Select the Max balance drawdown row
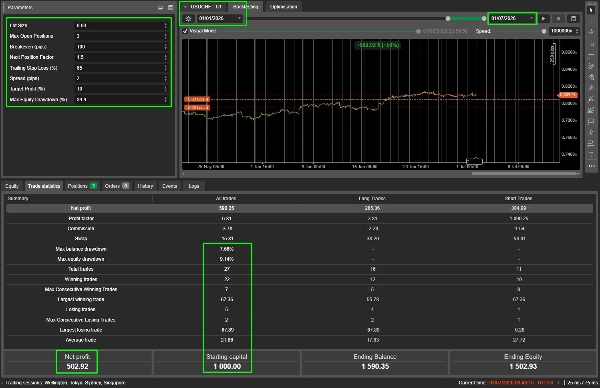The height and width of the screenshot is (388, 600). [299, 249]
